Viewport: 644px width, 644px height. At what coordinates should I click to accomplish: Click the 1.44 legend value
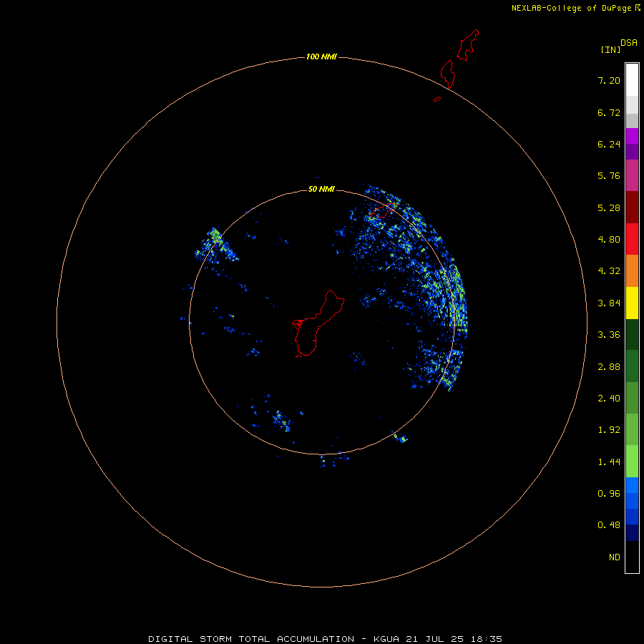coord(609,462)
